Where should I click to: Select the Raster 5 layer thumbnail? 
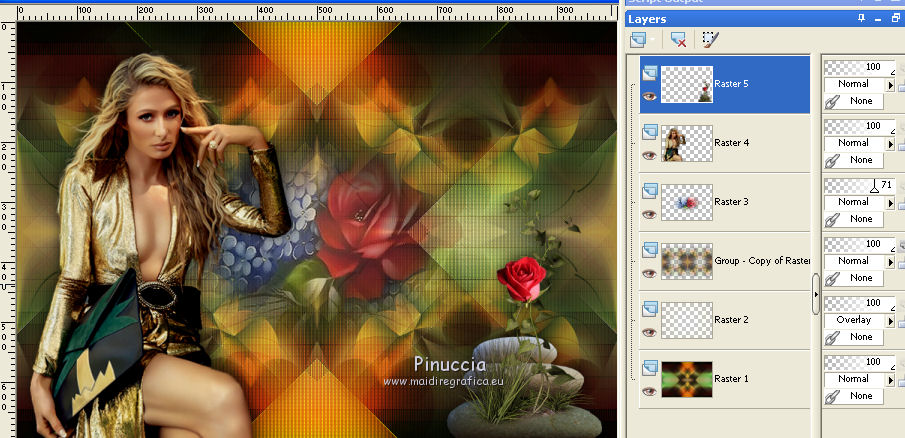tap(687, 84)
